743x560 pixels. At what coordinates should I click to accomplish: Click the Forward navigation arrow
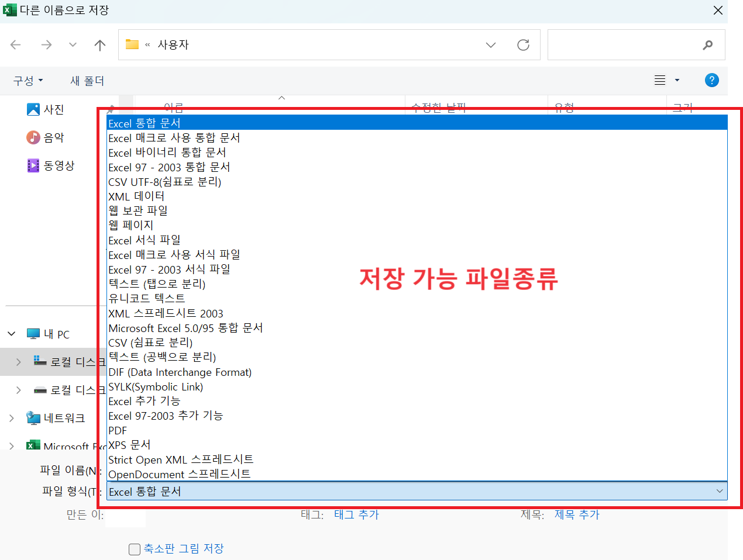tap(46, 44)
